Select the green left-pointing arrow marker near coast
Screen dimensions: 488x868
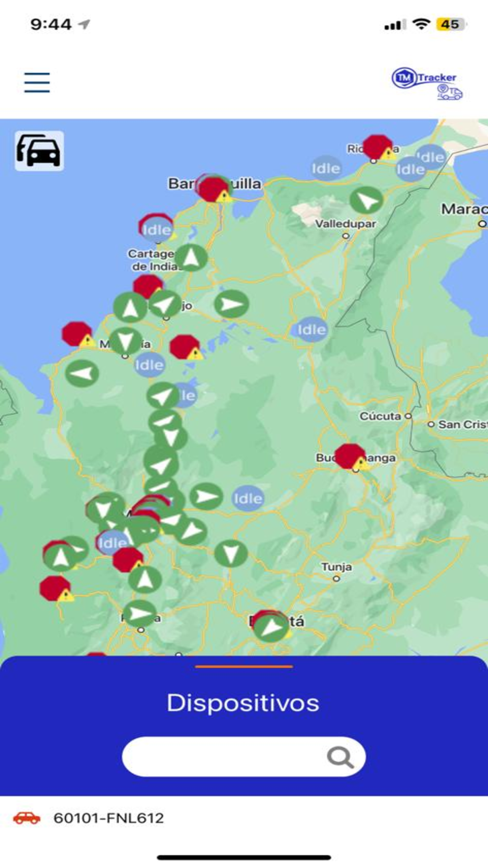[x=82, y=373]
